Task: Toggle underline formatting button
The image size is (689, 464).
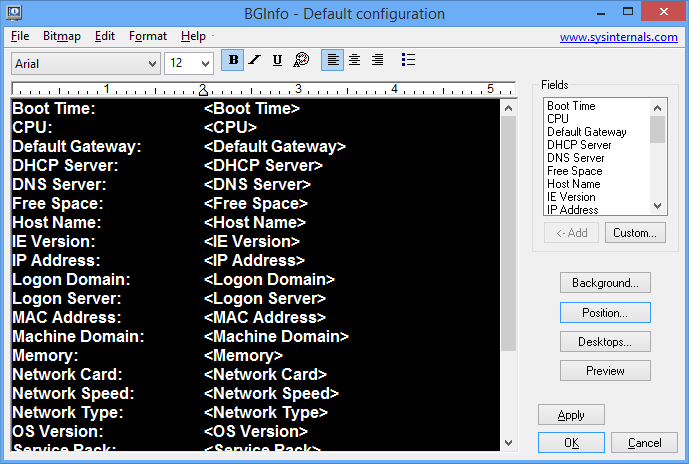Action: coord(277,60)
